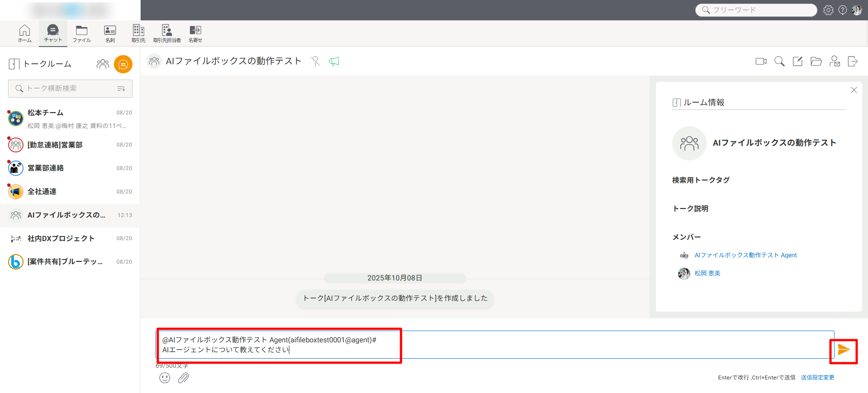Click the 送信設定変更 link
Screen dimensions: 868x393
tap(817, 378)
